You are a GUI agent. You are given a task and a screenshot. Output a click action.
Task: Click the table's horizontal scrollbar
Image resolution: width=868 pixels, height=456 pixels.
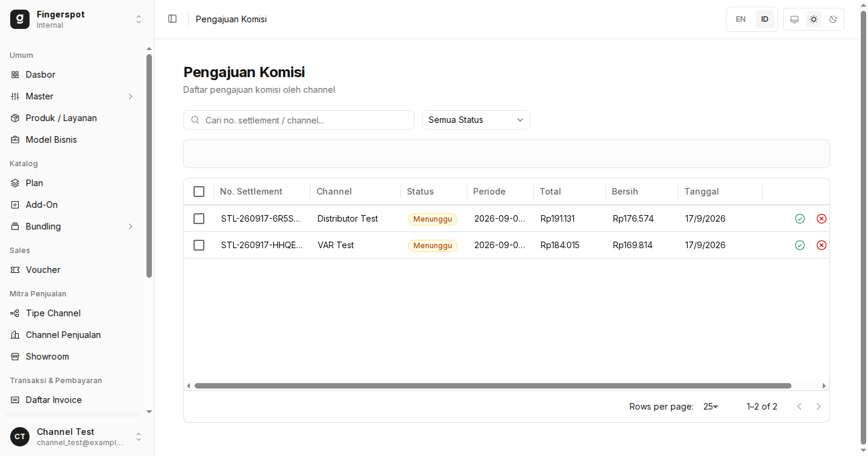[x=492, y=386]
